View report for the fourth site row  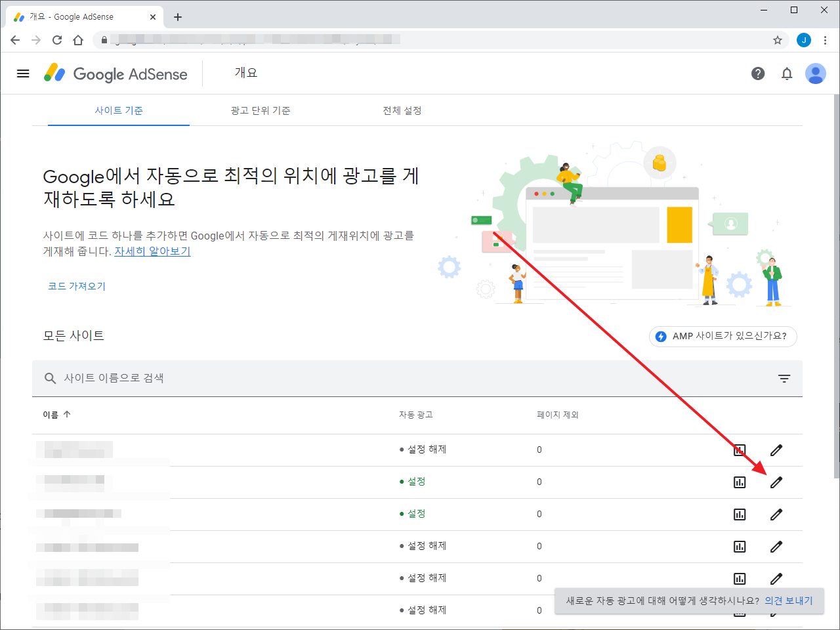pyautogui.click(x=740, y=547)
